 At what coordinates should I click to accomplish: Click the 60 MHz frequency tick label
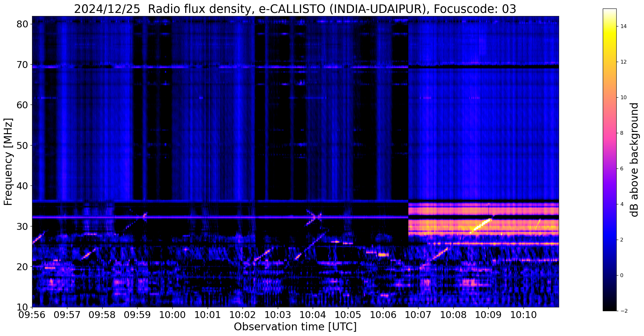point(23,105)
